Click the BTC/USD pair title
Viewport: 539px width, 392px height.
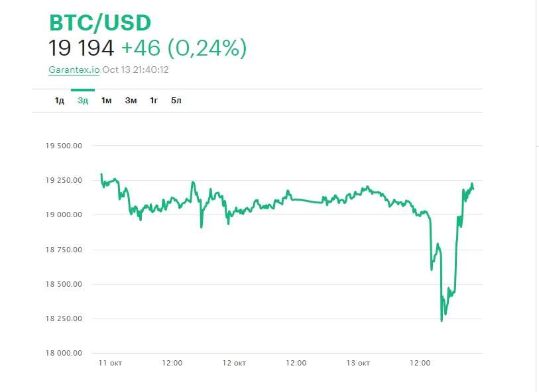tap(100, 23)
